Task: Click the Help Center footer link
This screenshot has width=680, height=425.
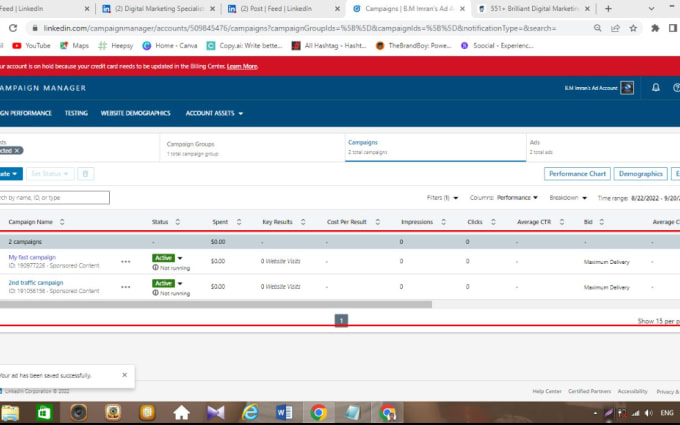Action: (547, 391)
